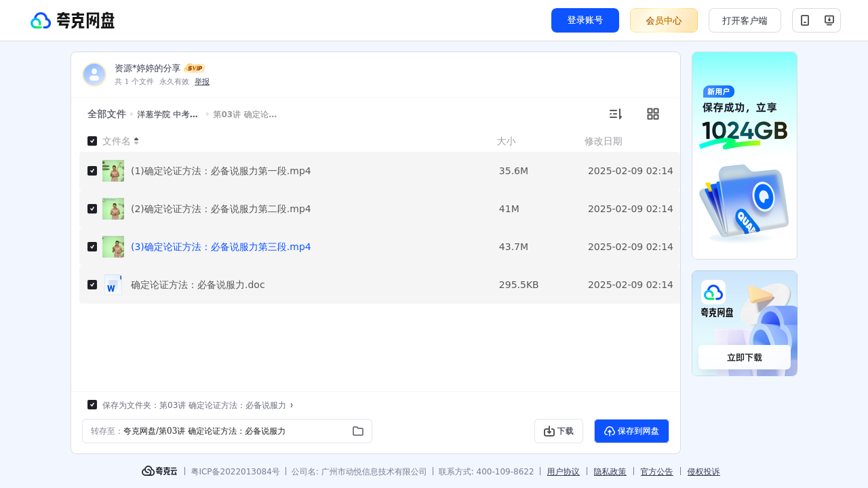This screenshot has height=488, width=868.
Task: Go to 全部文件 breadcrumb
Action: point(106,114)
